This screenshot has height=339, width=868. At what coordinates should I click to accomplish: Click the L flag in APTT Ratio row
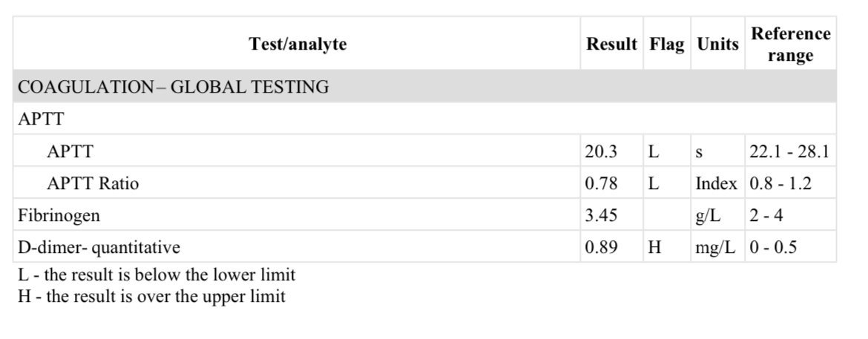653,183
